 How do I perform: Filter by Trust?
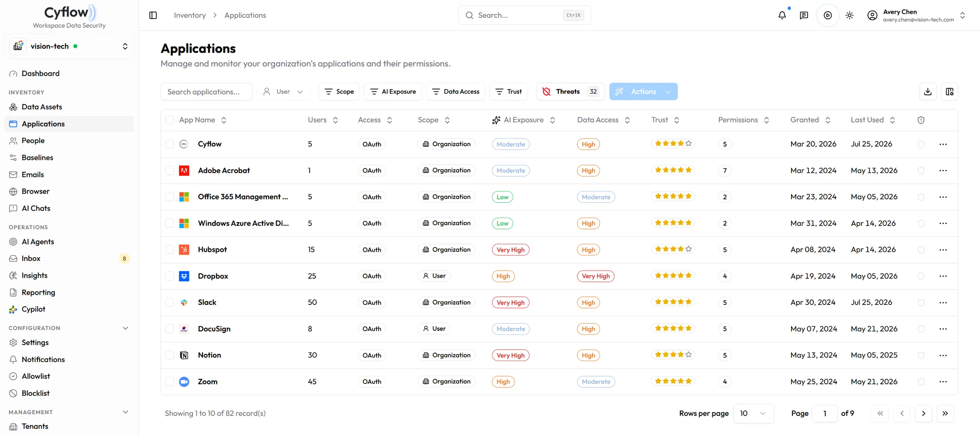pos(508,91)
